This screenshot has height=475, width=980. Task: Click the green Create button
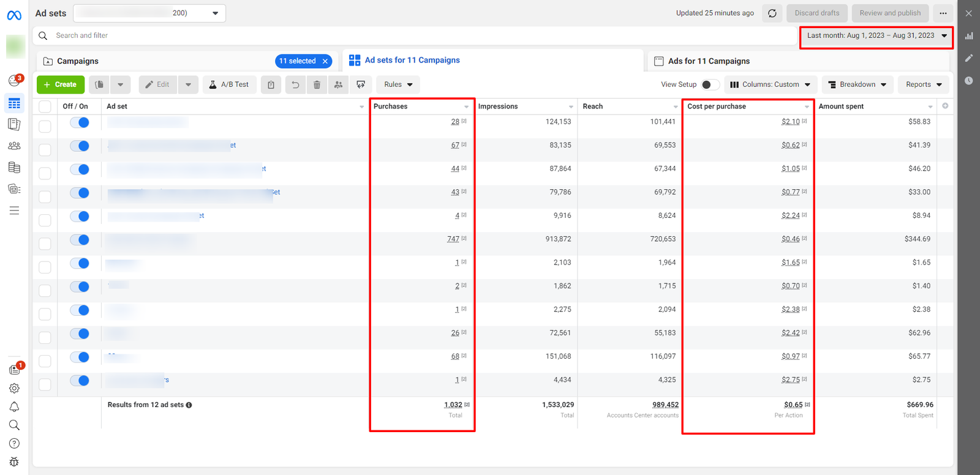pyautogui.click(x=60, y=84)
